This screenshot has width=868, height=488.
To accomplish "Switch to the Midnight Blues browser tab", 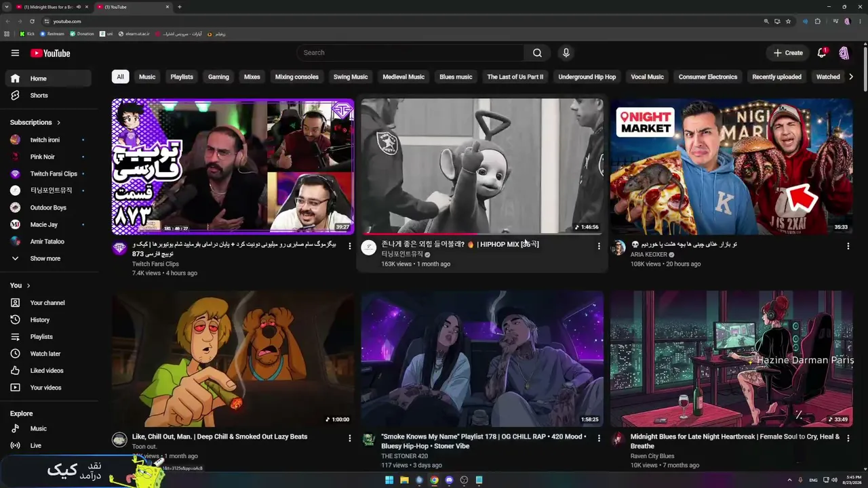I will coord(53,7).
